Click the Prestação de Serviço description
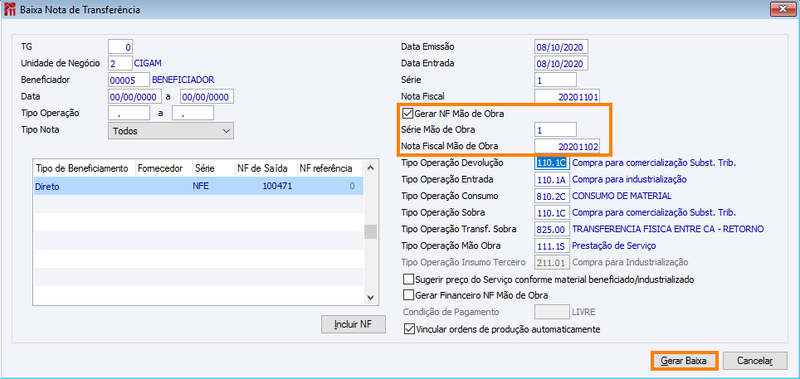This screenshot has height=379, width=800. 614,246
